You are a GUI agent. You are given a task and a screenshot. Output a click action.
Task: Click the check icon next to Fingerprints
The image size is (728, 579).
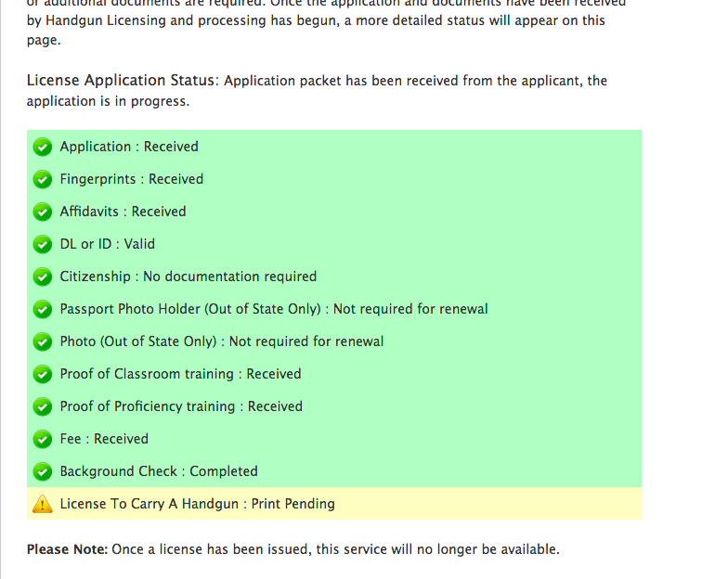point(42,179)
